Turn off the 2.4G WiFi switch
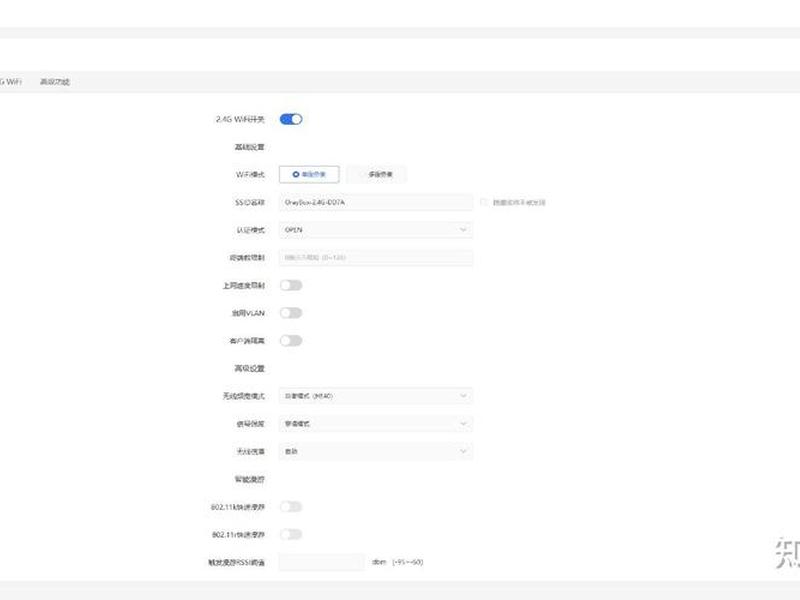The image size is (800, 600). tap(291, 119)
